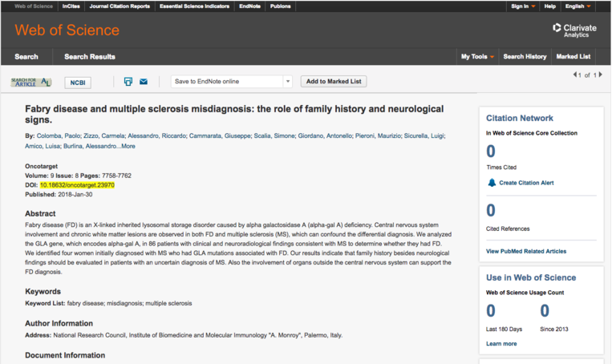Image resolution: width=612 pixels, height=364 pixels.
Task: Click the Document Information heading
Action: tap(65, 355)
